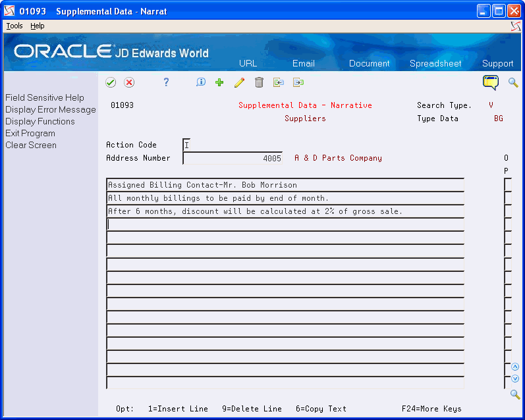This screenshot has width=525, height=420.
Task: Click the Type Data value BG
Action: pyautogui.click(x=499, y=118)
